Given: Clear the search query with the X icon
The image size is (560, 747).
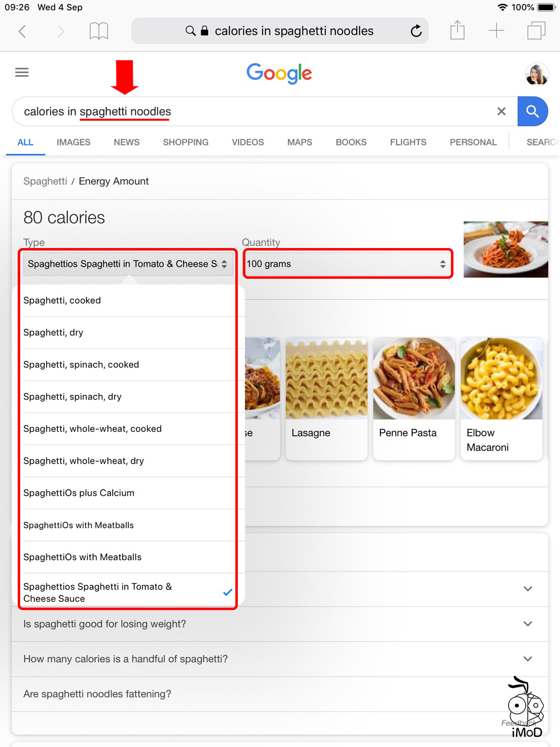Looking at the screenshot, I should pos(501,111).
